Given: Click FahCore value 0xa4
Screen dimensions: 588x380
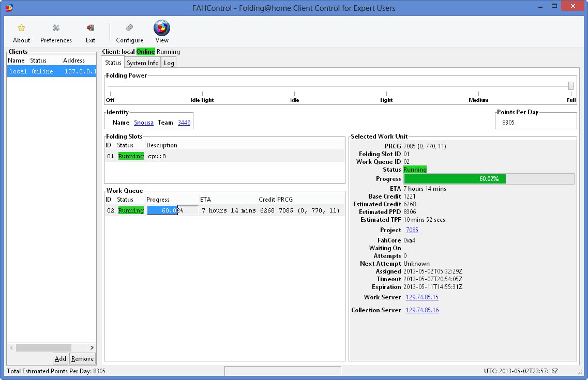Looking at the screenshot, I should [409, 240].
